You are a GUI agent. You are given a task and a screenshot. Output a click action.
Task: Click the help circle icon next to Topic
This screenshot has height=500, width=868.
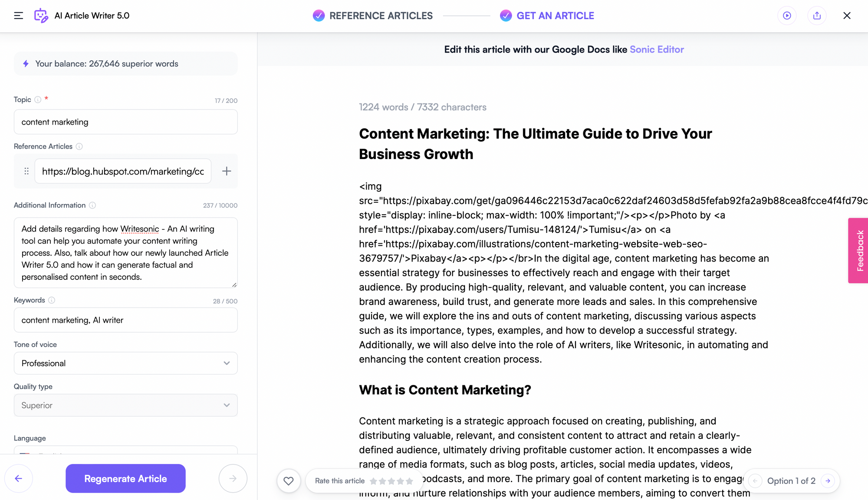tap(38, 99)
